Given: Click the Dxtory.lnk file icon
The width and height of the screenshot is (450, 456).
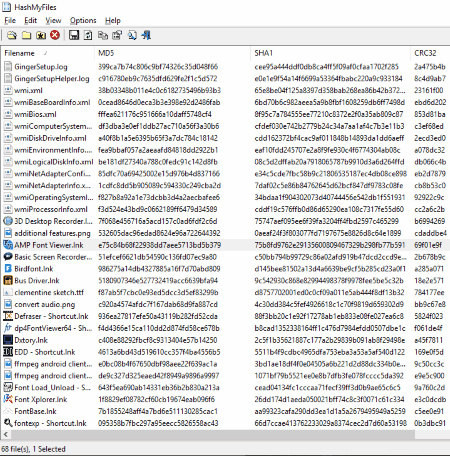Looking at the screenshot, I should [8, 340].
